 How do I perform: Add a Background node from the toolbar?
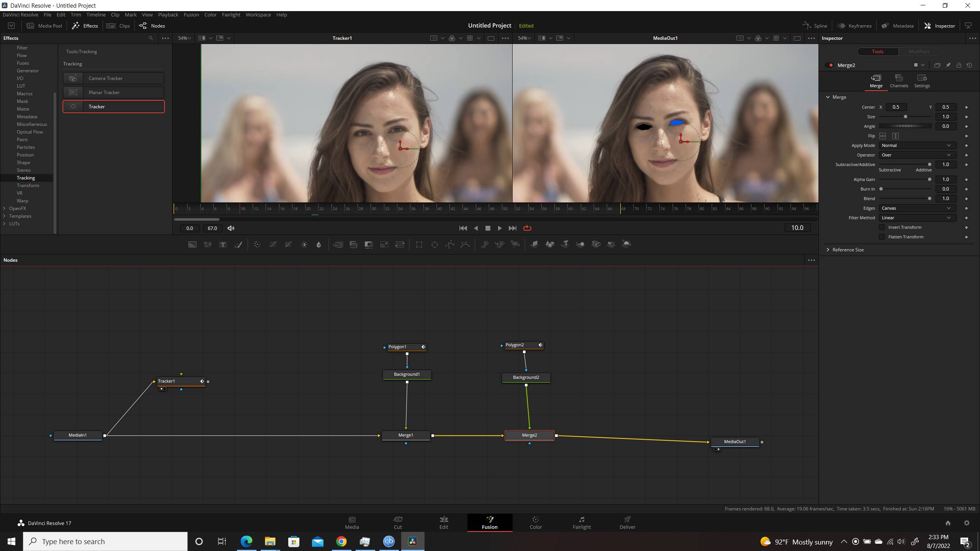coord(192,245)
